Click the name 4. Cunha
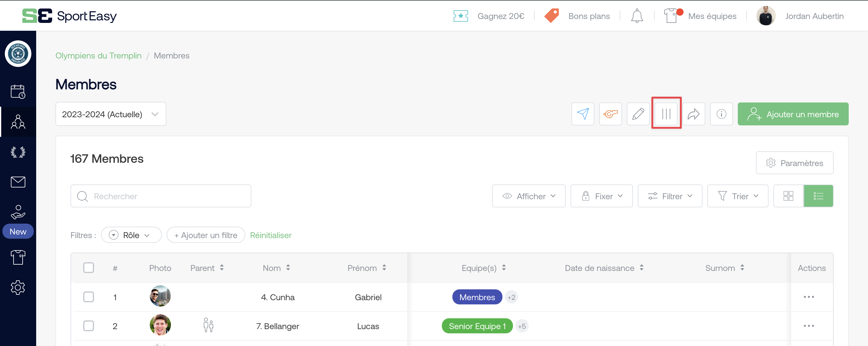Image resolution: width=868 pixels, height=346 pixels. (x=278, y=297)
